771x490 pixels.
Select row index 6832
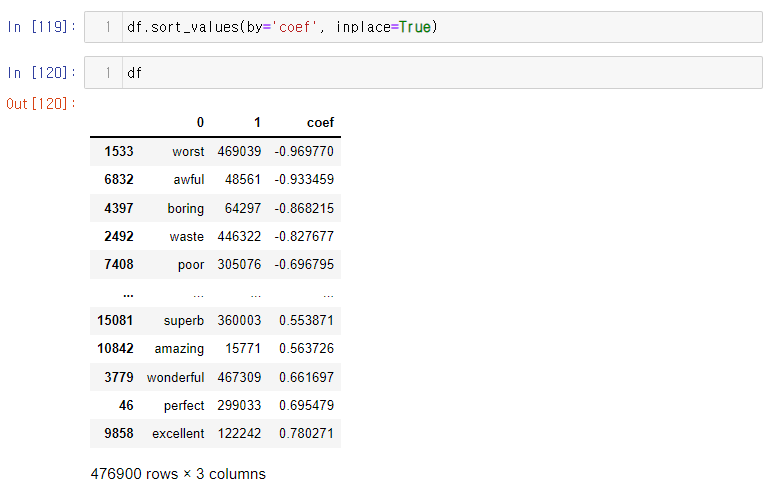[119, 179]
